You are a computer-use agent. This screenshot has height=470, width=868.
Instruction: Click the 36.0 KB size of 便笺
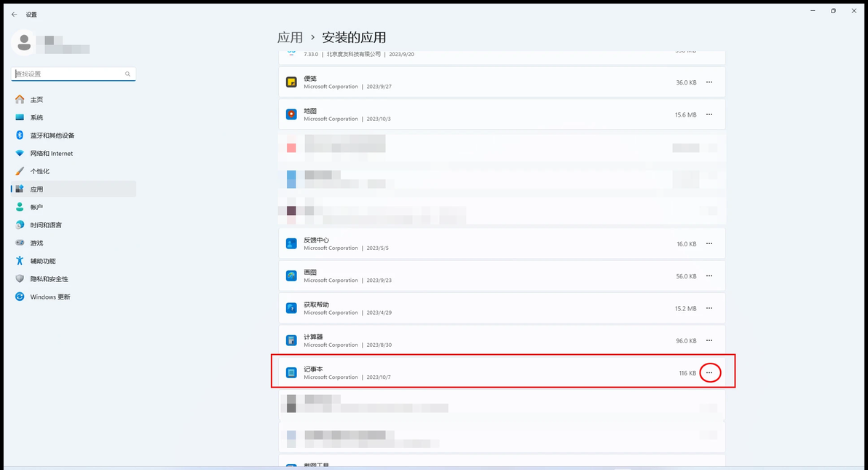click(x=686, y=82)
